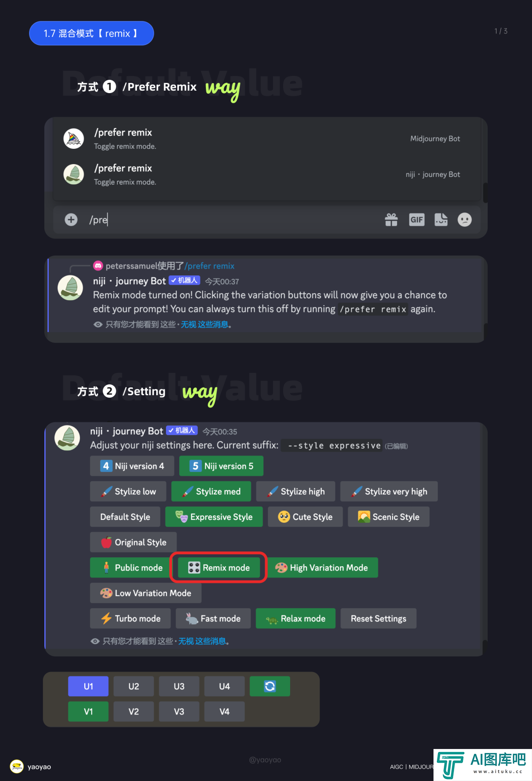Click the Midjourney Bot sailboat avatar
This screenshot has width=532, height=781.
[74, 138]
